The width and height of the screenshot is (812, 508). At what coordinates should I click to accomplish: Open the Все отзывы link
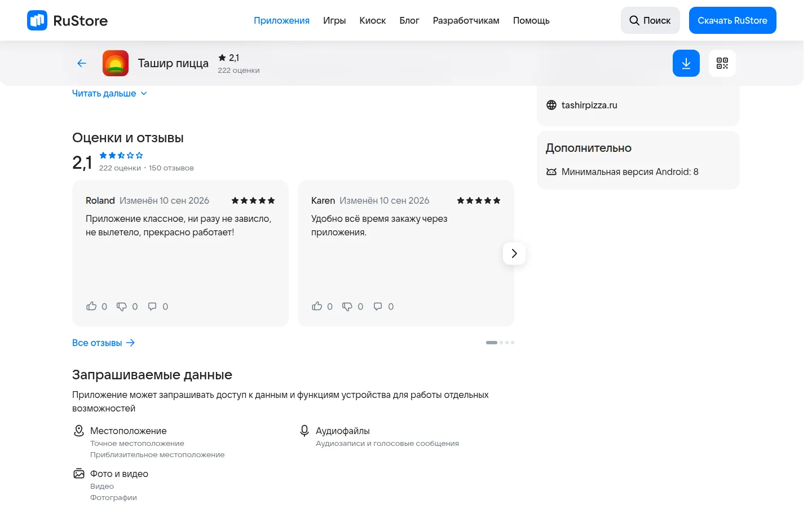coord(104,343)
